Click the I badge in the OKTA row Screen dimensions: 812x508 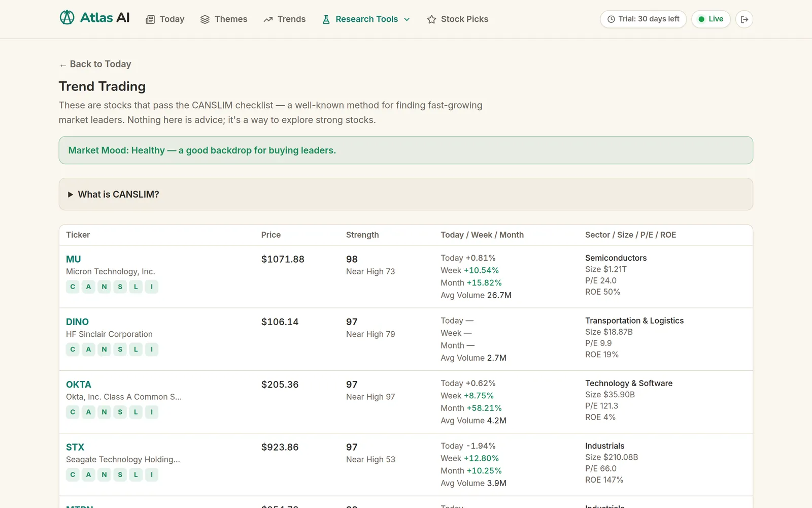(151, 412)
